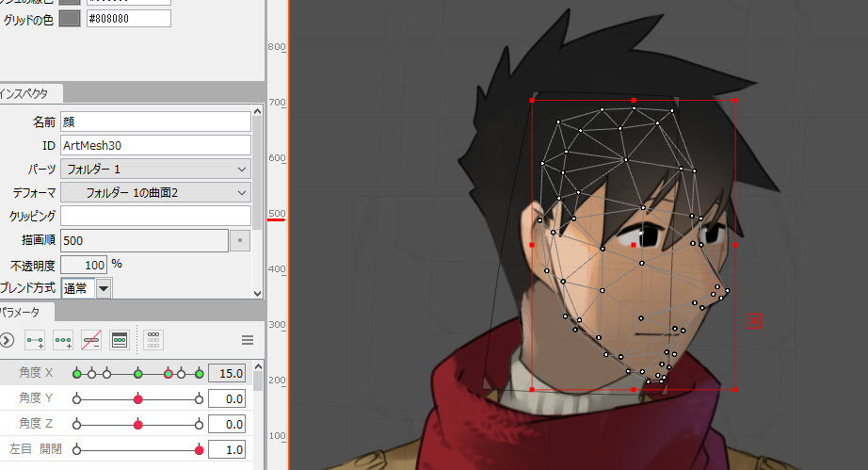
Task: Click the red handle on 左目 開閉 slider
Action: click(x=200, y=450)
